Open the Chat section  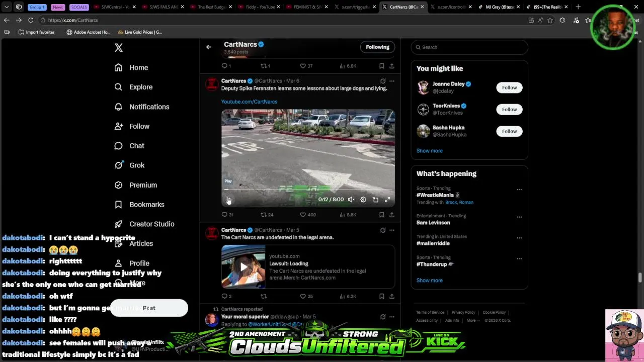[x=129, y=146]
